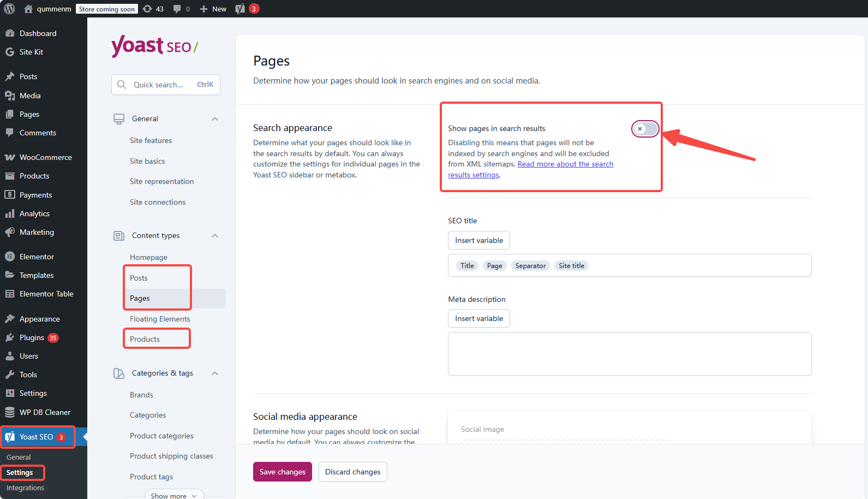
Task: Click the Yoast SEO logo
Action: click(154, 46)
